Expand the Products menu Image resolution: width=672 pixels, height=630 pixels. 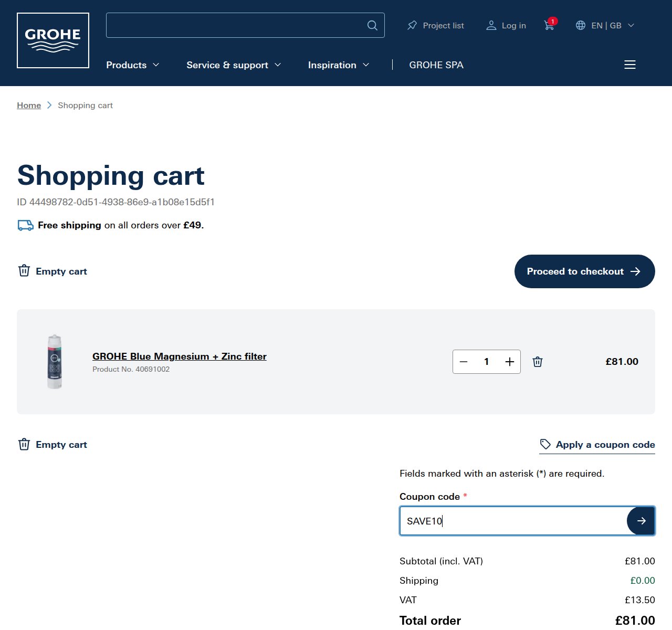coord(132,65)
